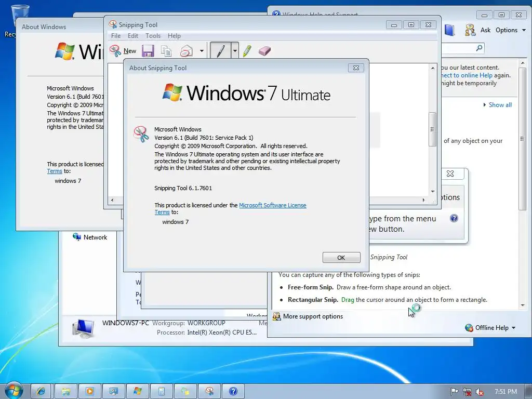Click the 7:51 PM taskbar clock
Viewport: 532px width, 399px height.
click(x=506, y=392)
